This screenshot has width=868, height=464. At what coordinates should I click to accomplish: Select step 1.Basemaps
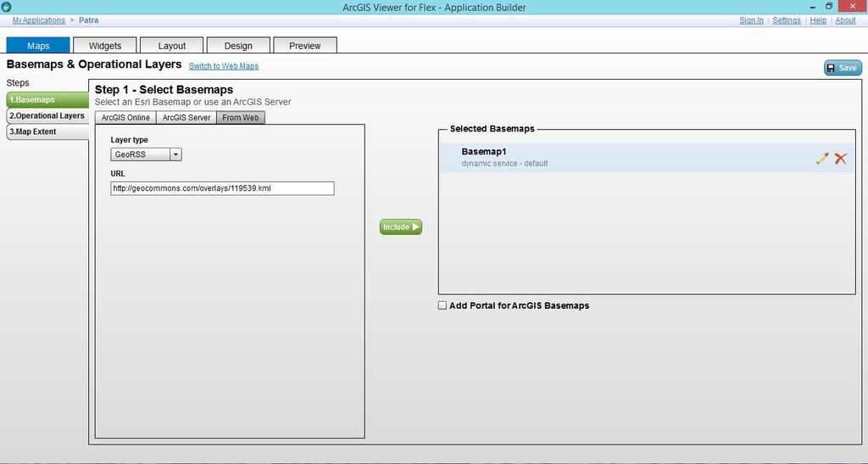(47, 99)
